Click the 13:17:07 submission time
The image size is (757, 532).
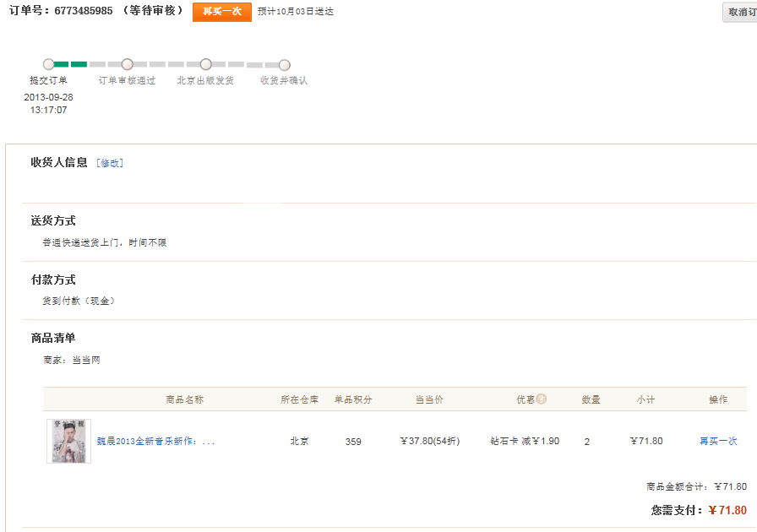(x=48, y=110)
